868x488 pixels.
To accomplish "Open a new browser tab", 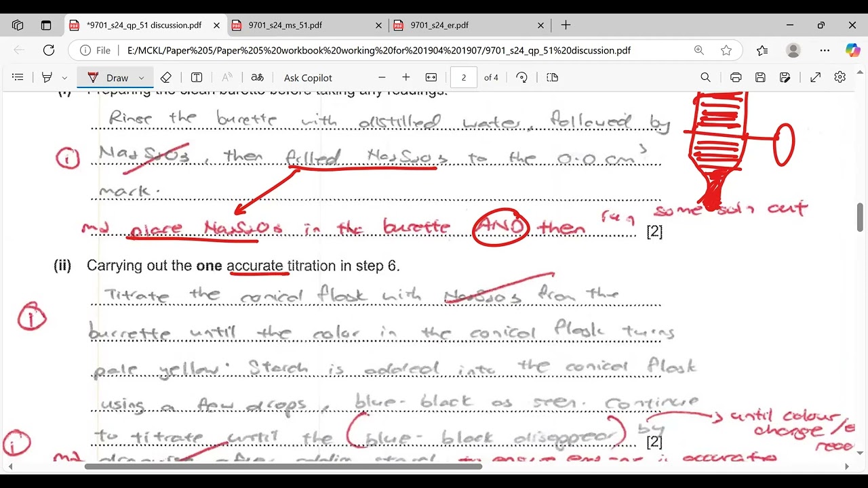I will (x=566, y=25).
